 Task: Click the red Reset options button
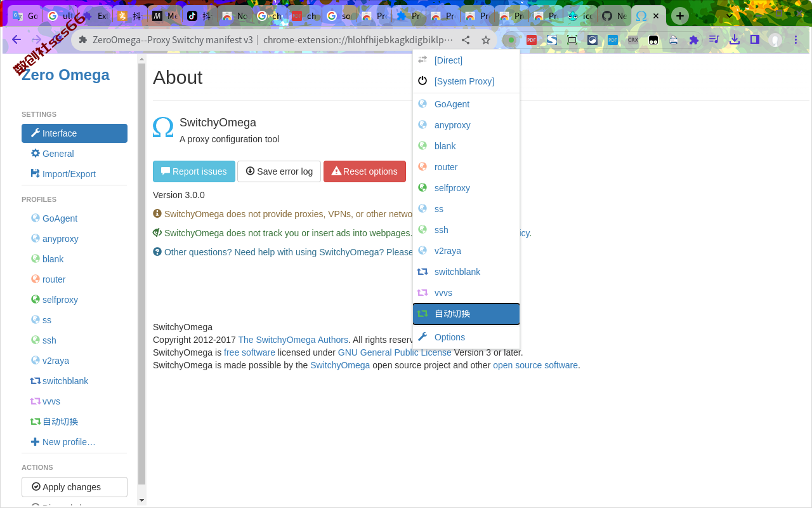point(365,171)
